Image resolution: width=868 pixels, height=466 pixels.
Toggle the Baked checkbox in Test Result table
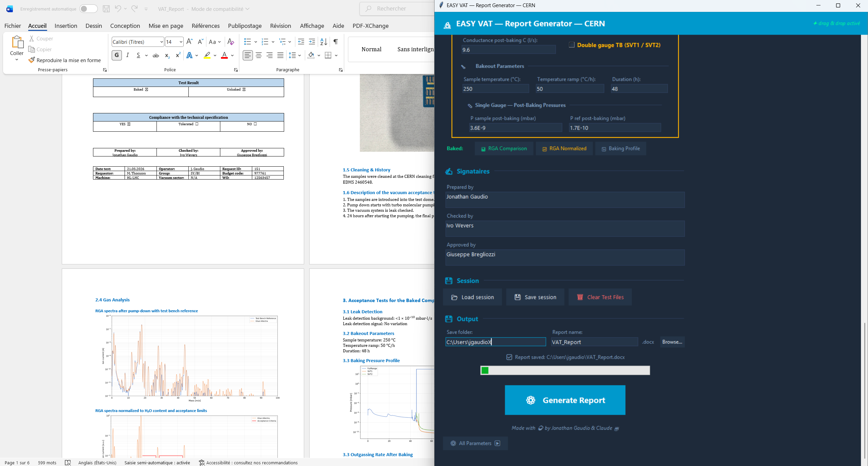point(147,90)
